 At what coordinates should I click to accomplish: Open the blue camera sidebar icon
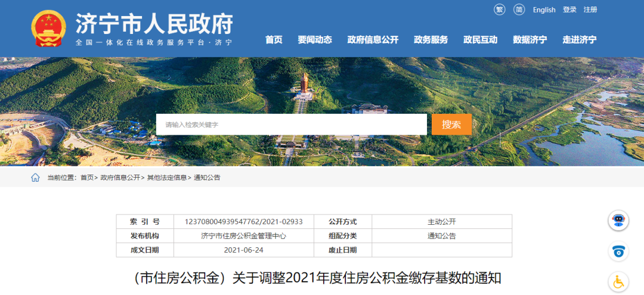click(x=618, y=251)
